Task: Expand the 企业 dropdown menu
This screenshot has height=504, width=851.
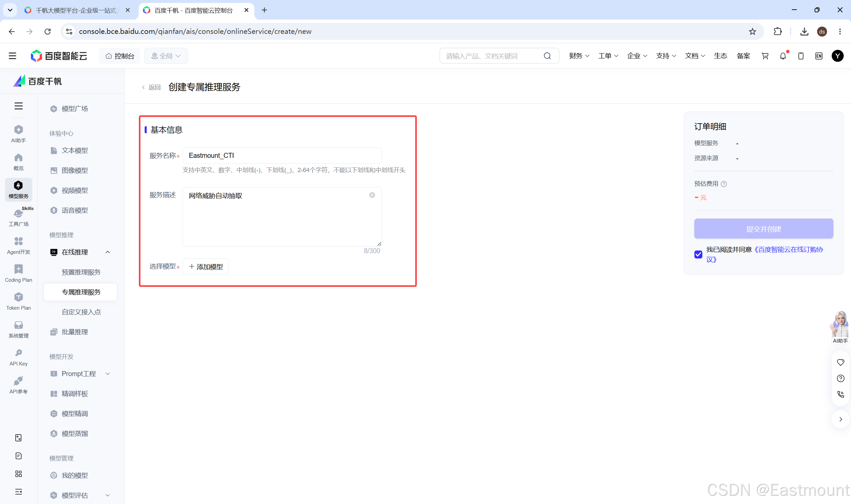Action: [637, 56]
